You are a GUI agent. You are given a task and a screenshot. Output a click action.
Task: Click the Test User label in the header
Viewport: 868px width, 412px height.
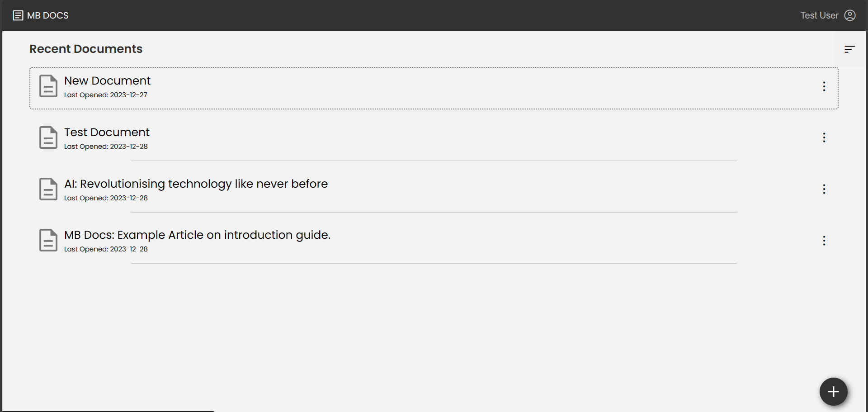coord(819,15)
